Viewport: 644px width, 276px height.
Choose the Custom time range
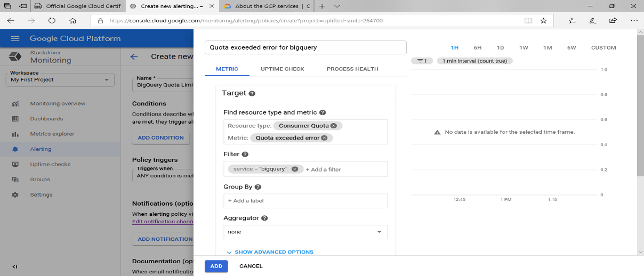(603, 48)
